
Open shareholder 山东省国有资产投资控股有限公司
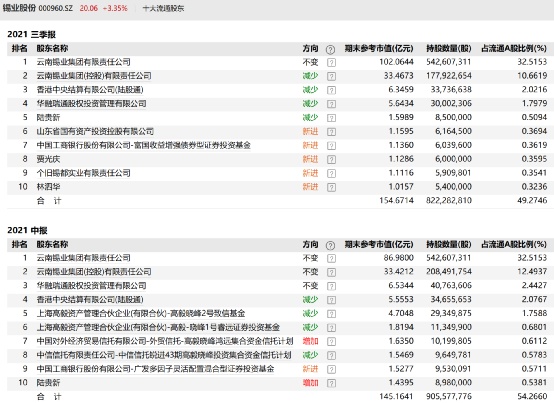[x=95, y=132]
